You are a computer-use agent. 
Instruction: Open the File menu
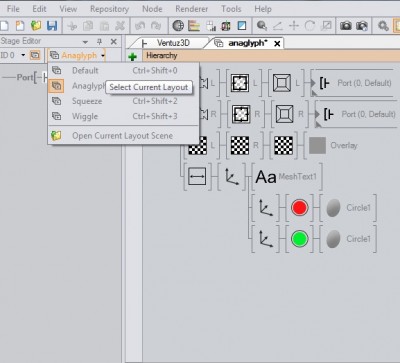tap(13, 9)
